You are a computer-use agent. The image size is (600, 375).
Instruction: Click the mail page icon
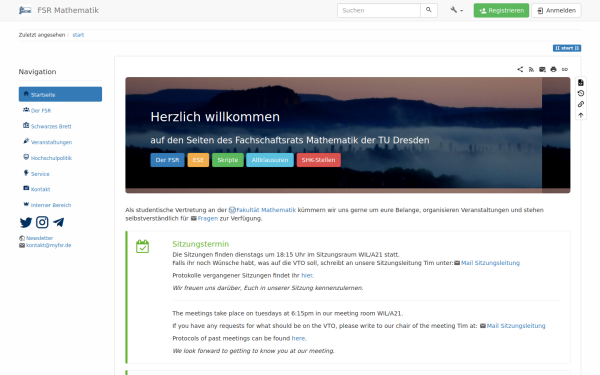(x=542, y=69)
